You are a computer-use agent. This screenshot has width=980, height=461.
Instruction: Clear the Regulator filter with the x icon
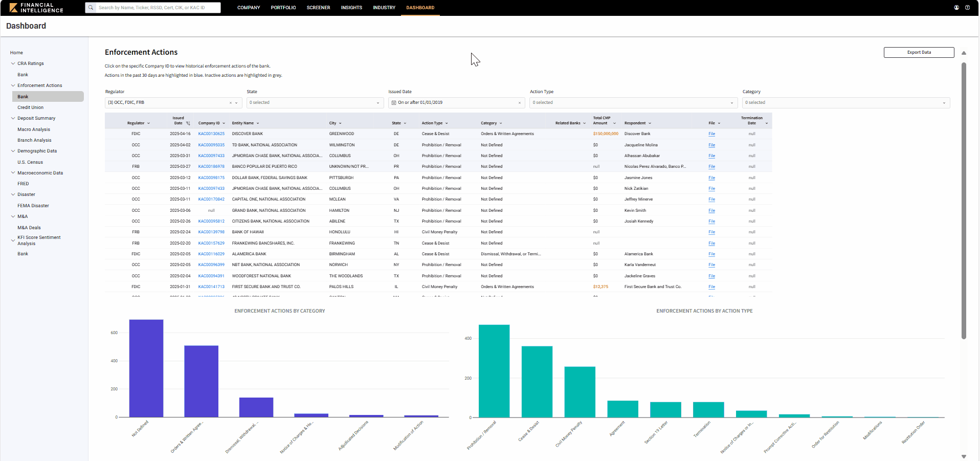[230, 103]
